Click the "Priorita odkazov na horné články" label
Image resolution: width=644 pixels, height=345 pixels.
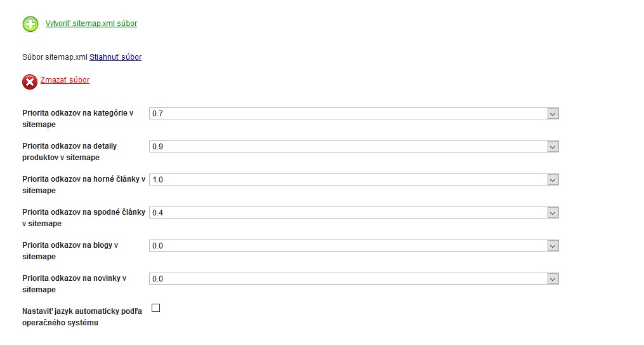[x=83, y=185]
